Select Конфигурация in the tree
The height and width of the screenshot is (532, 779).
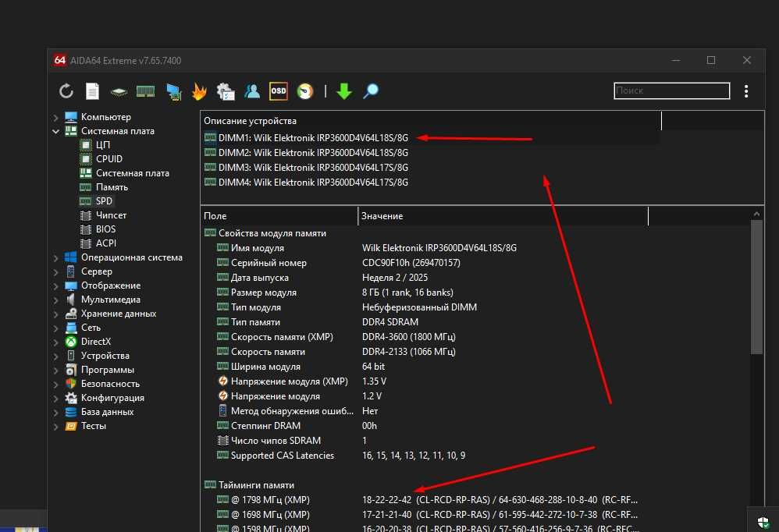tap(112, 398)
